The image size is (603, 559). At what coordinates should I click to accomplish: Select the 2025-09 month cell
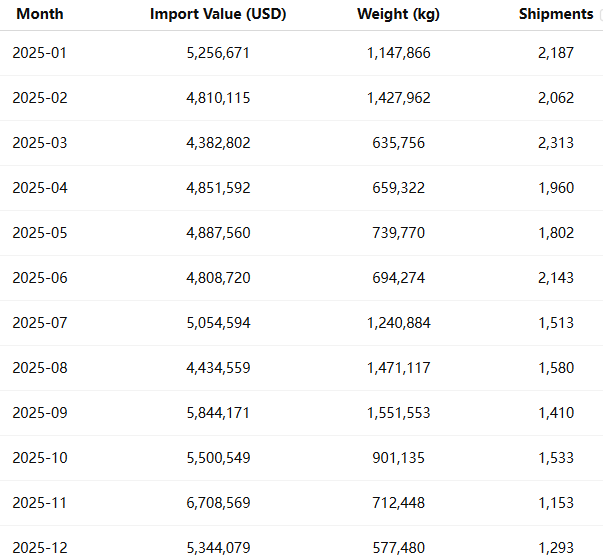(x=40, y=413)
